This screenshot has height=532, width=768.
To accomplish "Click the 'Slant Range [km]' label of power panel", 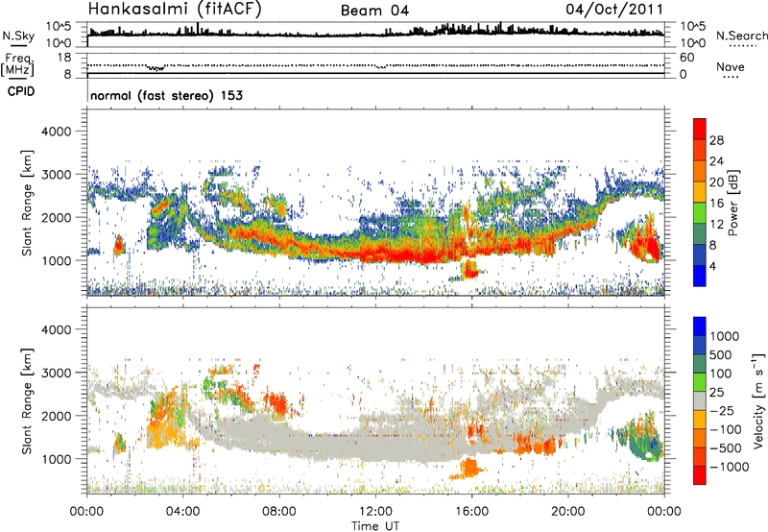I will coord(28,203).
